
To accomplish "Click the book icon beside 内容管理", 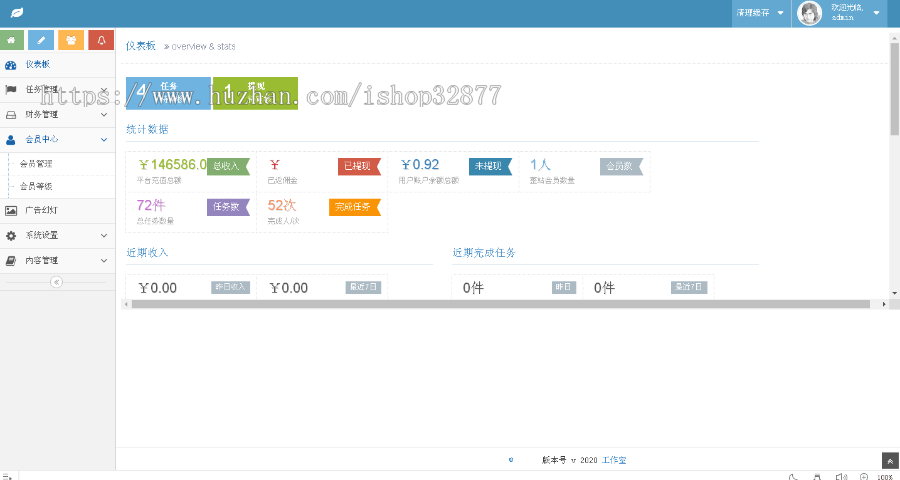I will point(11,261).
